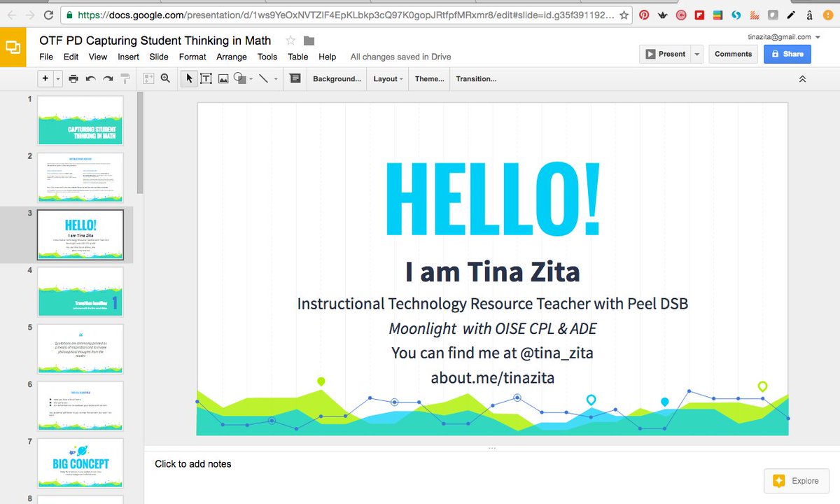Click 'I am Tina Zita' text

493,272
